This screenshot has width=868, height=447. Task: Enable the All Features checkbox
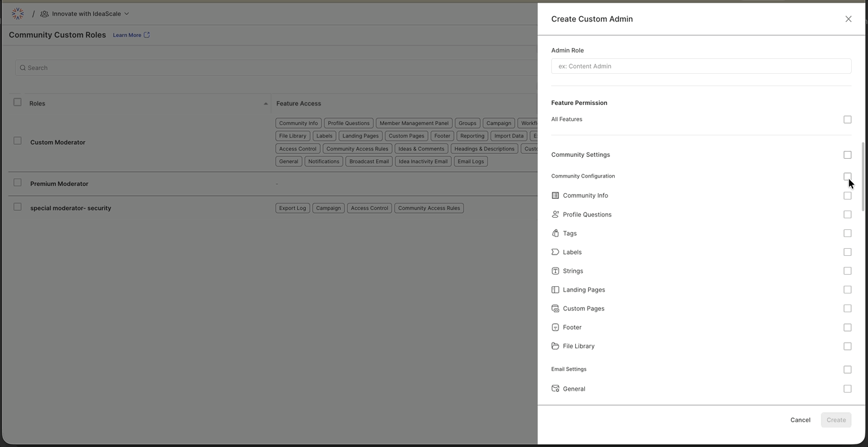pyautogui.click(x=847, y=119)
